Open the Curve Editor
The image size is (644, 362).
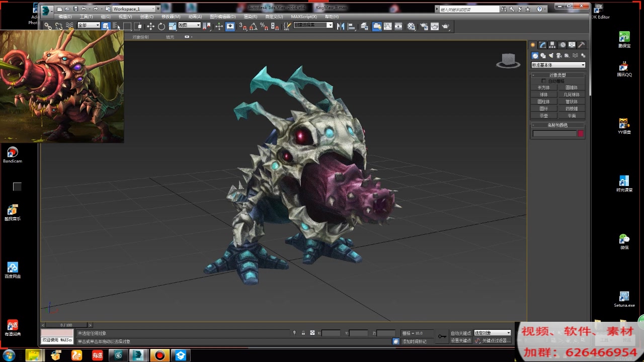click(x=388, y=26)
